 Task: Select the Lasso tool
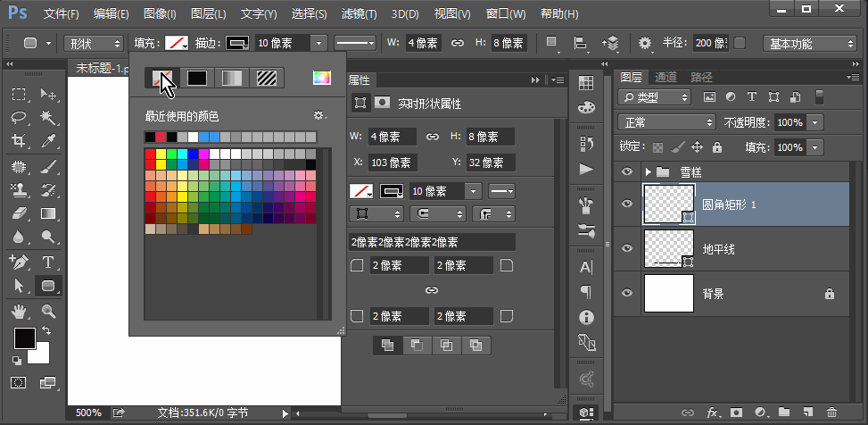(19, 118)
